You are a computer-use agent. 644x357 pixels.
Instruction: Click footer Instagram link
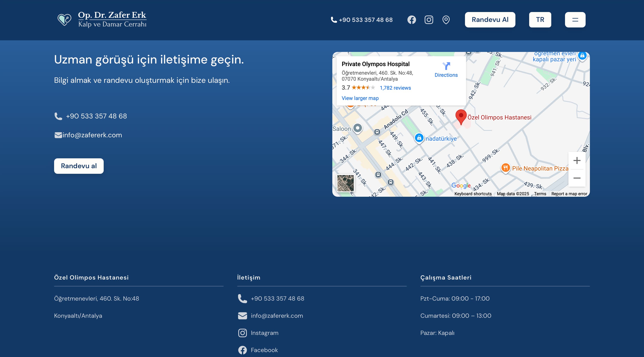pos(264,333)
